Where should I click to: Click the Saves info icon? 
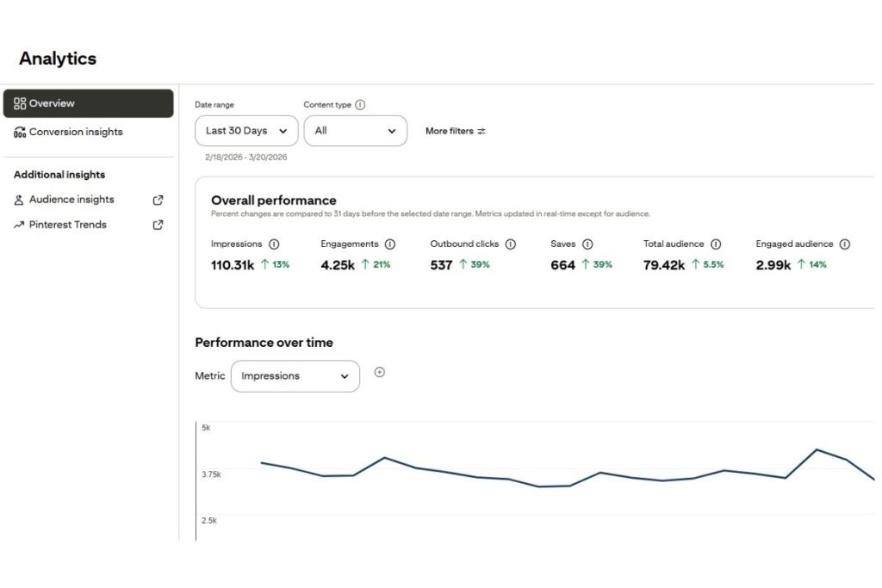click(x=586, y=244)
